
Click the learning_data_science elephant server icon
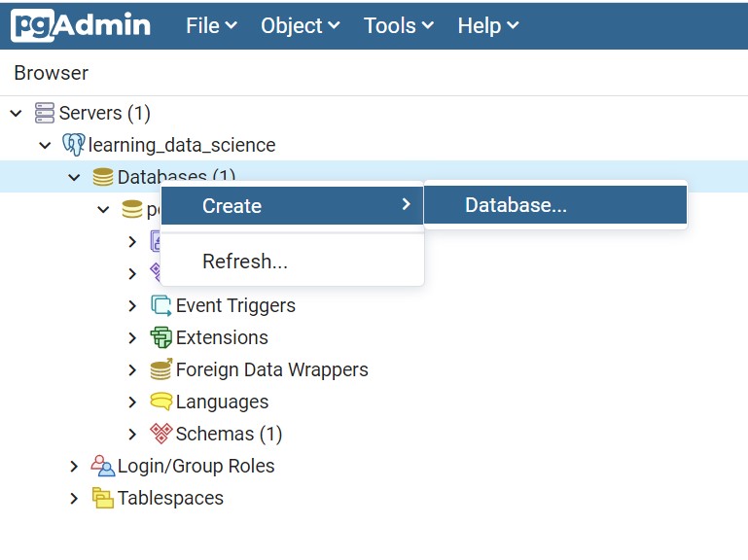(74, 145)
